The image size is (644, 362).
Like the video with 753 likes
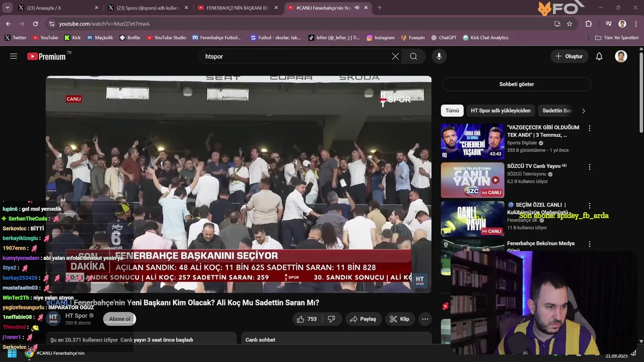(x=307, y=319)
